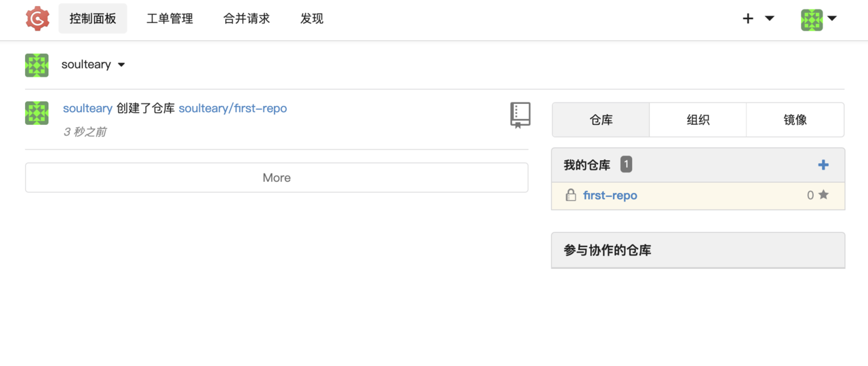This screenshot has width=868, height=366.
Task: Click the lock icon beside first-repo
Action: (x=571, y=196)
